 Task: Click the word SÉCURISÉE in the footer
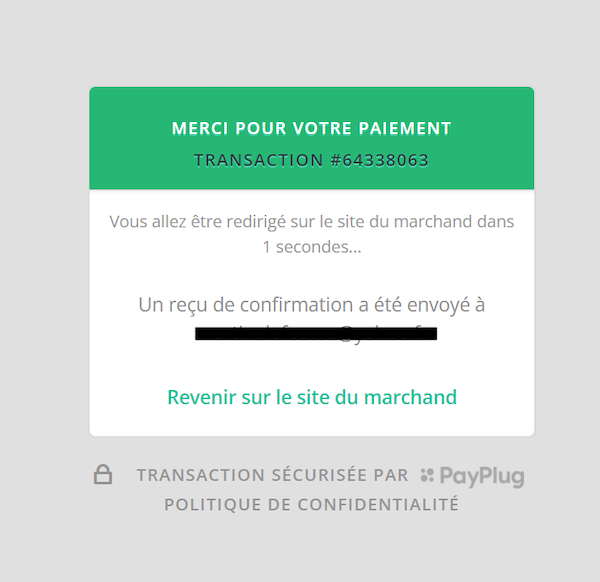tap(319, 475)
